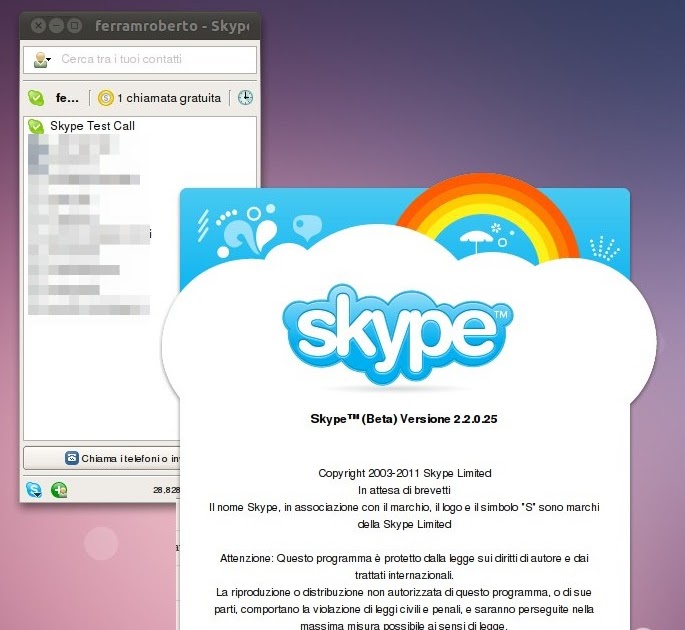The height and width of the screenshot is (630, 685).
Task: Open the contact filter dropdown icon
Action: [x=42, y=60]
